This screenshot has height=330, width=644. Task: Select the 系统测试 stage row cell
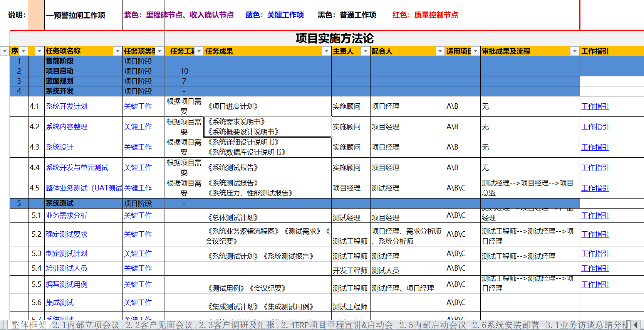click(84, 204)
